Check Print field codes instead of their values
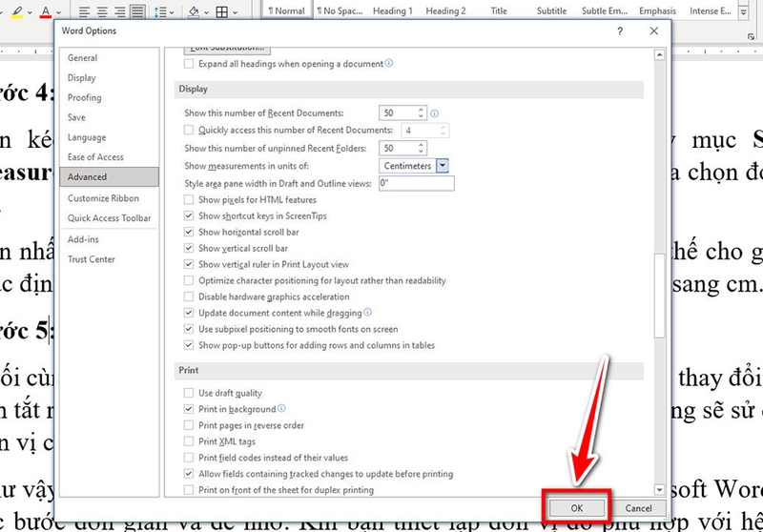The image size is (763, 532). [x=188, y=458]
